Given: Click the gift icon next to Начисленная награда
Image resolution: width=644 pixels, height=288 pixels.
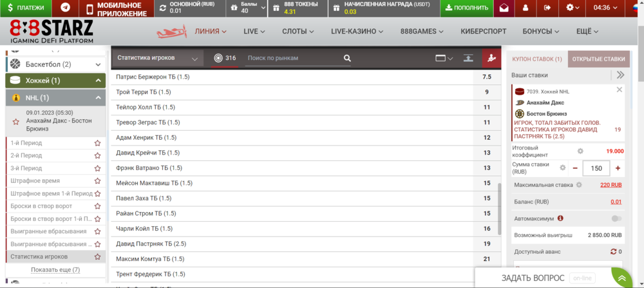Looking at the screenshot, I should tap(336, 8).
